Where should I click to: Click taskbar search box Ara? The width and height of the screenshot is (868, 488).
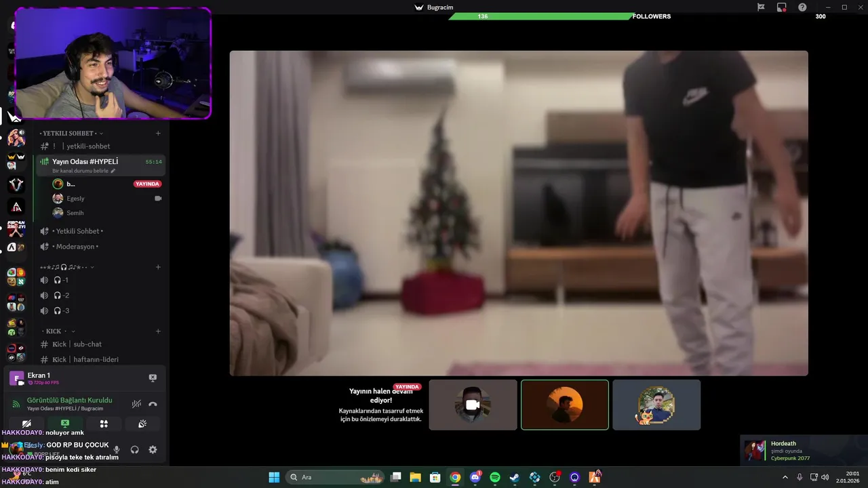(334, 477)
